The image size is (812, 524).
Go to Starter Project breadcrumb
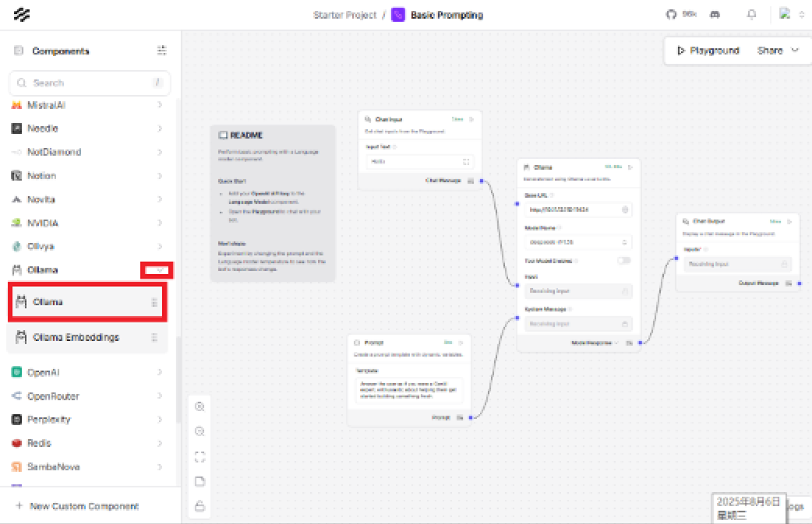(344, 15)
